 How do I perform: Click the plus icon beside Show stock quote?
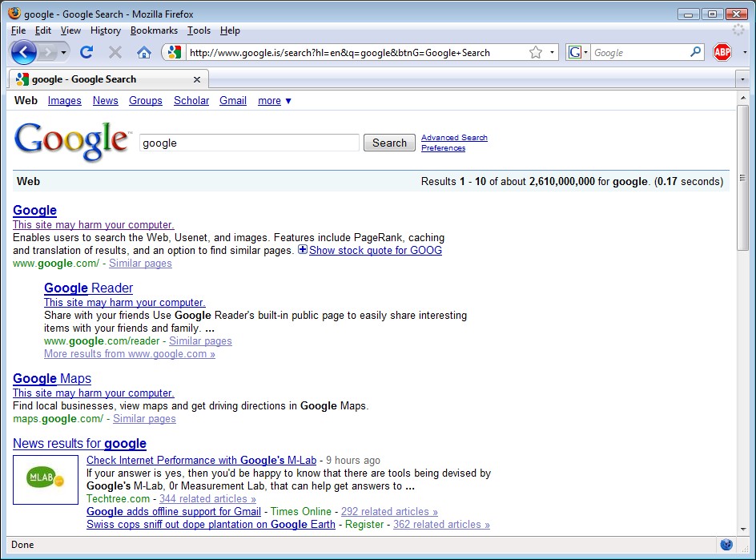pyautogui.click(x=302, y=249)
